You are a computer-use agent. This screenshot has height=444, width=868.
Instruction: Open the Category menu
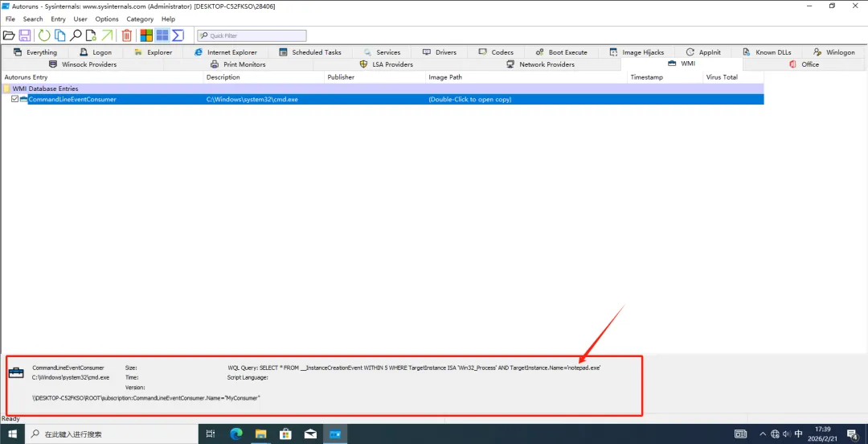coord(140,18)
